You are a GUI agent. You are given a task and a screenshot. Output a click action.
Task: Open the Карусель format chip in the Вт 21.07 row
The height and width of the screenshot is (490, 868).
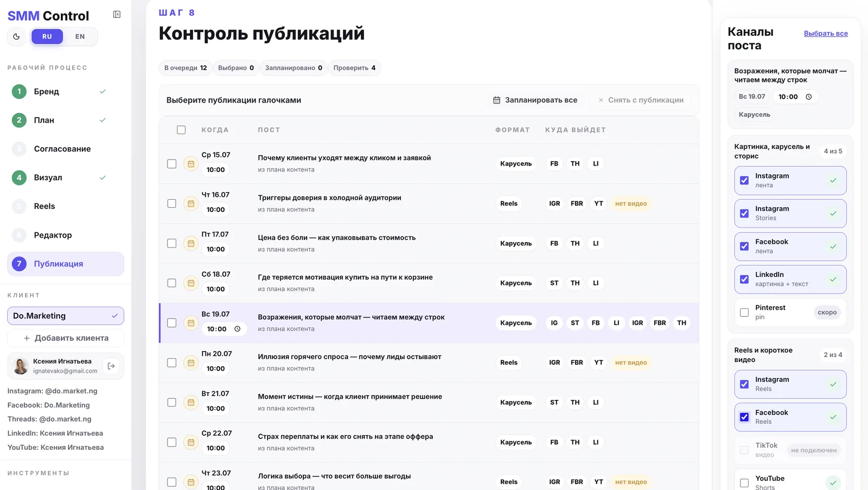pyautogui.click(x=516, y=402)
